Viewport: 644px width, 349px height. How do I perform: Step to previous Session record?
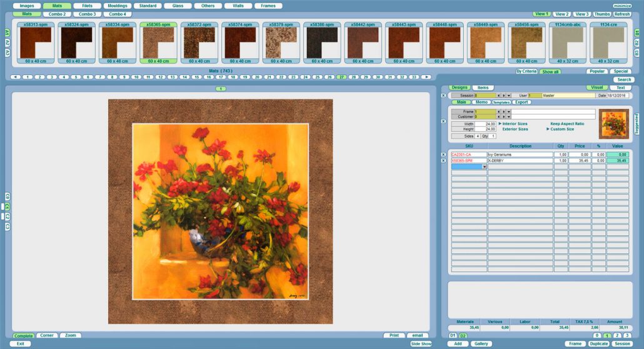coord(498,95)
